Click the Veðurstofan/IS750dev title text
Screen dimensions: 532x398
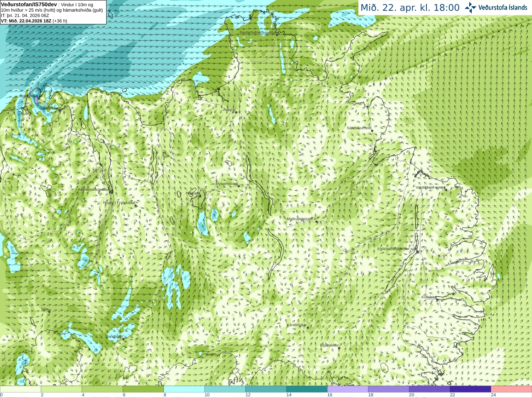(x=29, y=4)
